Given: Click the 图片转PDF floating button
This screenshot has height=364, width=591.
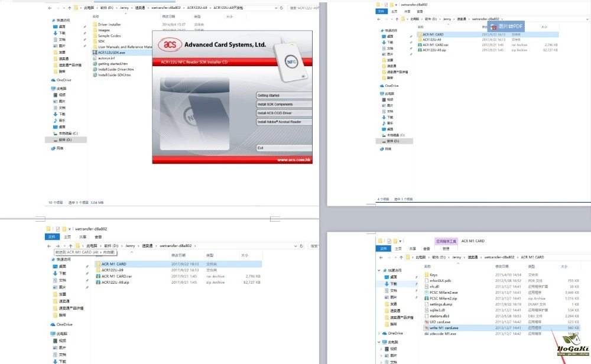Looking at the screenshot, I should 506,27.
